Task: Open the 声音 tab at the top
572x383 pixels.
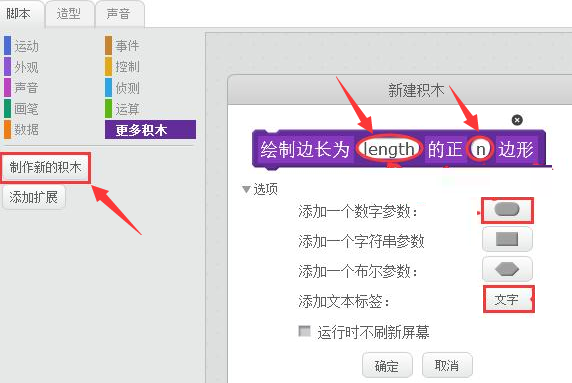Action: [119, 14]
